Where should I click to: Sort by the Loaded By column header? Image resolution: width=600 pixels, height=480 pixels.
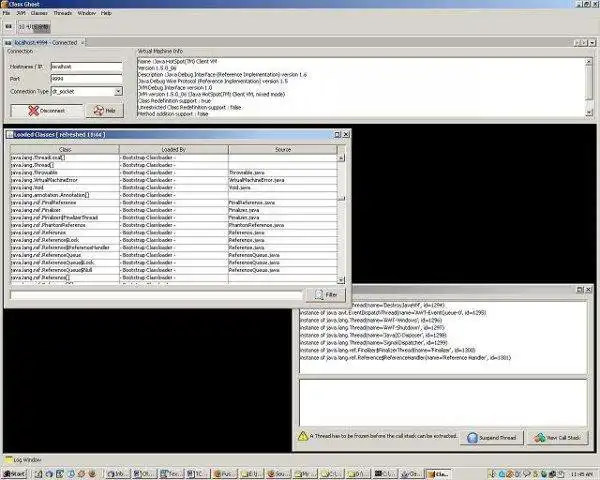coord(174,149)
